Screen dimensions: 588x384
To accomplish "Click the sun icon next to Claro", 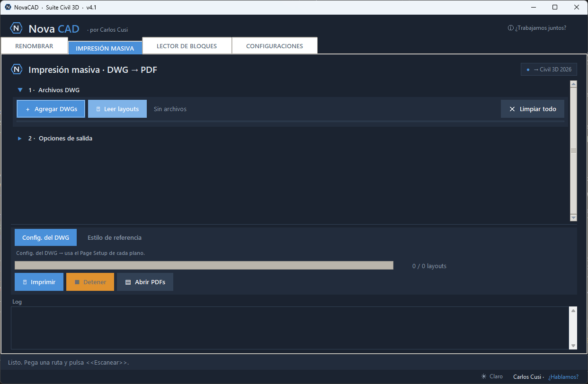I will (x=483, y=376).
